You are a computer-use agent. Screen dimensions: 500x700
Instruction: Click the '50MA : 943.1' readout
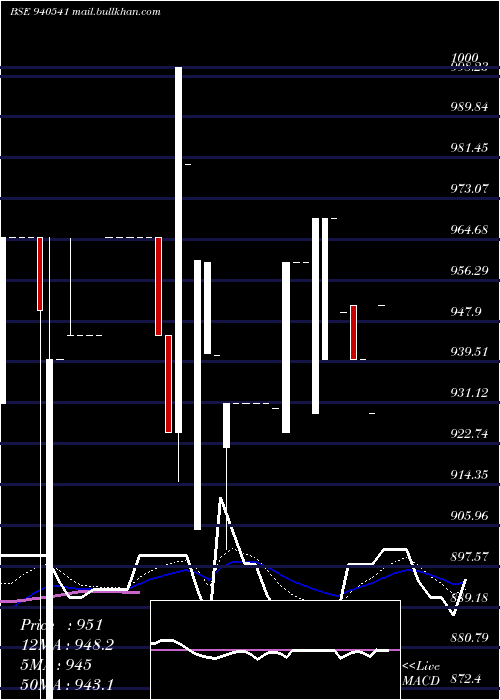click(x=67, y=685)
